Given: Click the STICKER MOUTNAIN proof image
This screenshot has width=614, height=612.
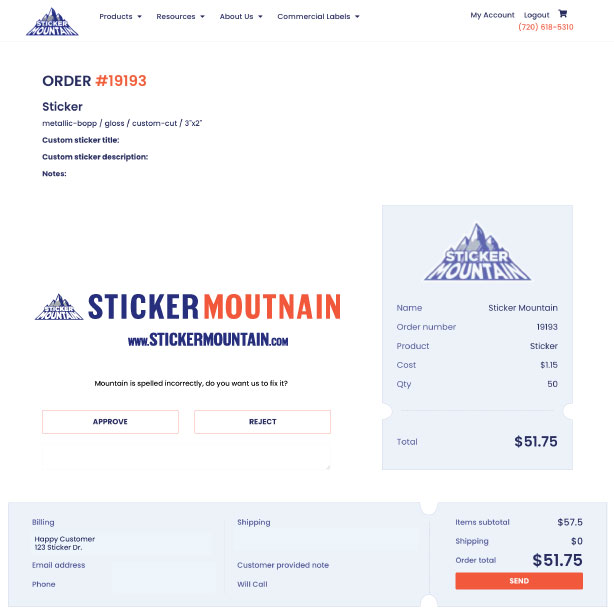Looking at the screenshot, I should point(188,320).
